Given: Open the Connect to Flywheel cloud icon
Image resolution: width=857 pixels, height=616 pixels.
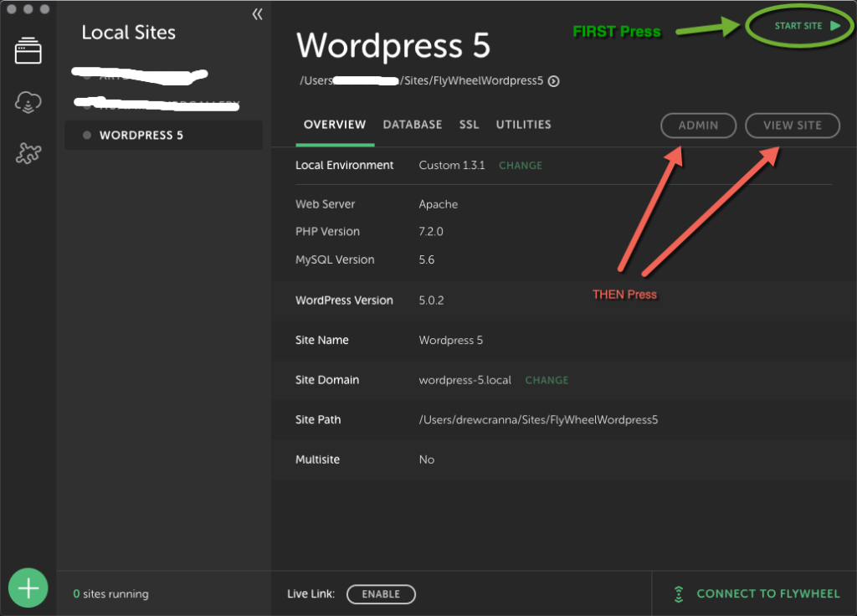Looking at the screenshot, I should coord(28,102).
